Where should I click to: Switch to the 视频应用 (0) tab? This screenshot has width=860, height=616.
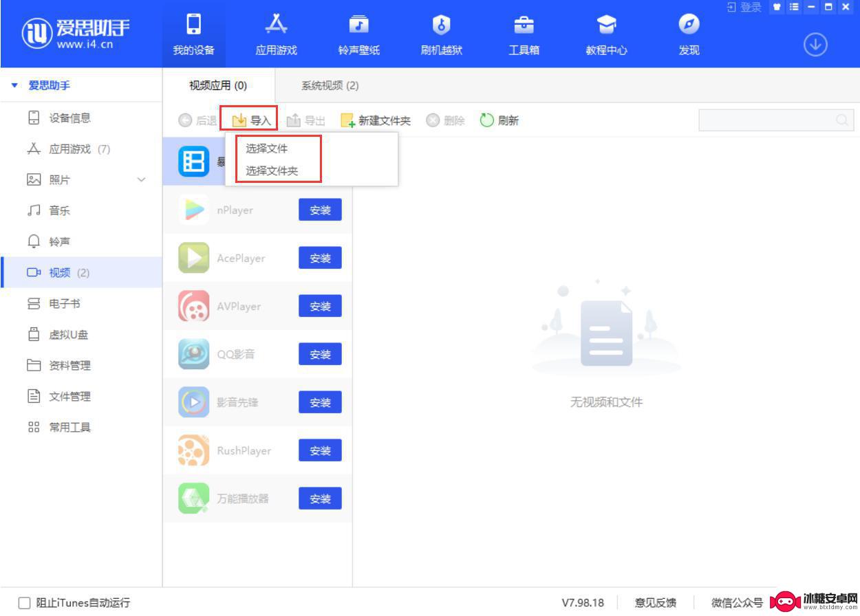pyautogui.click(x=218, y=85)
